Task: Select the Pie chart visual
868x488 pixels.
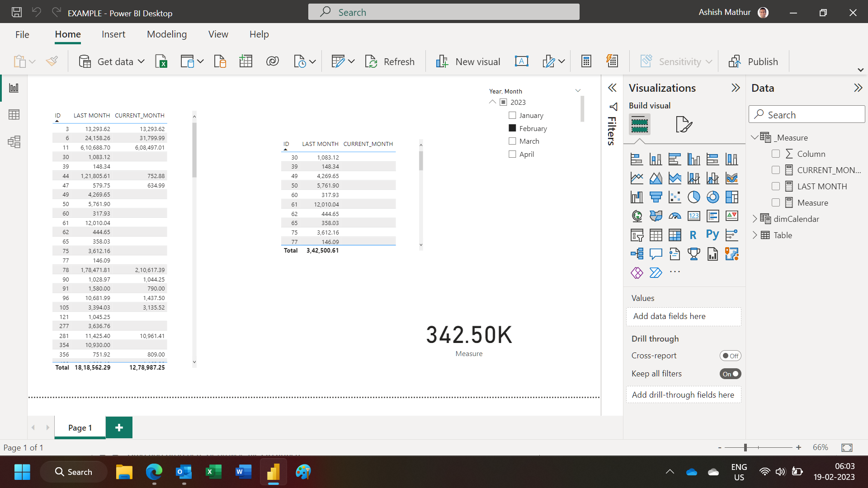Action: coord(693,197)
